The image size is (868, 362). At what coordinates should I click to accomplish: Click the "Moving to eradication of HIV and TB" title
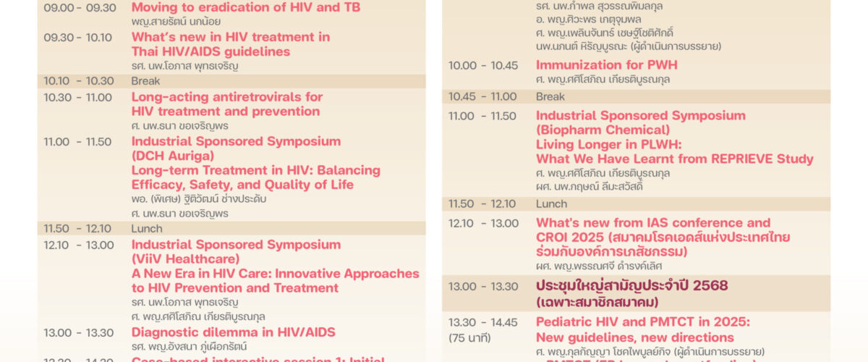click(245, 8)
